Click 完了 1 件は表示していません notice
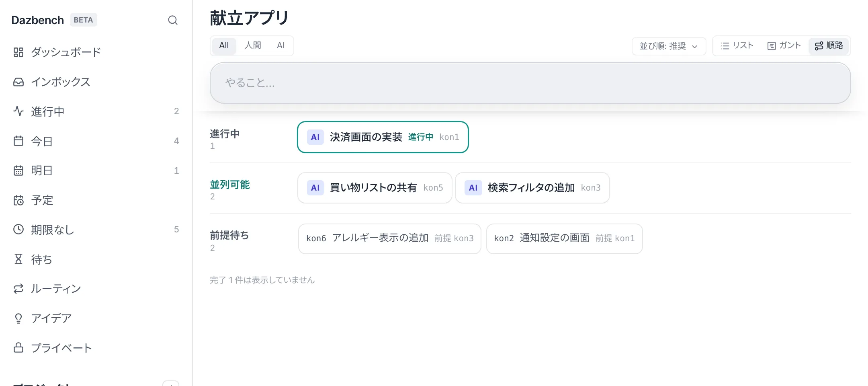This screenshot has width=868, height=386. coord(262,280)
